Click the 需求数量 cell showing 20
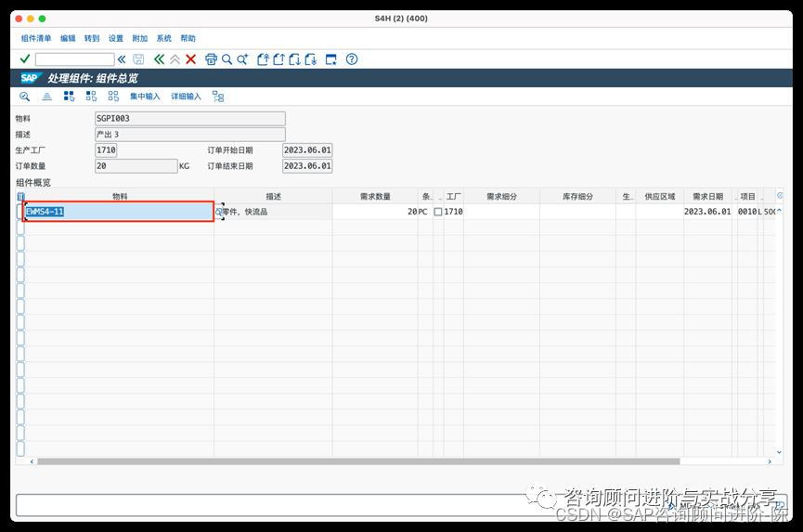 tap(375, 212)
